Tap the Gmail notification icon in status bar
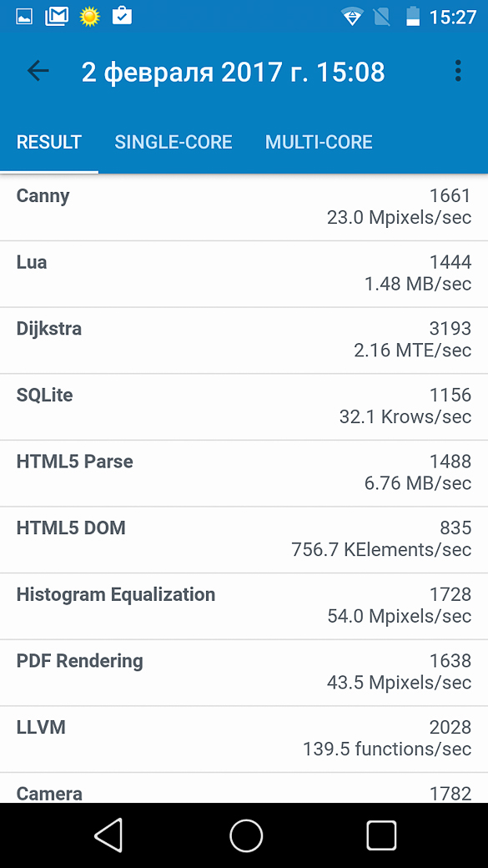This screenshot has height=868, width=488. [x=57, y=17]
